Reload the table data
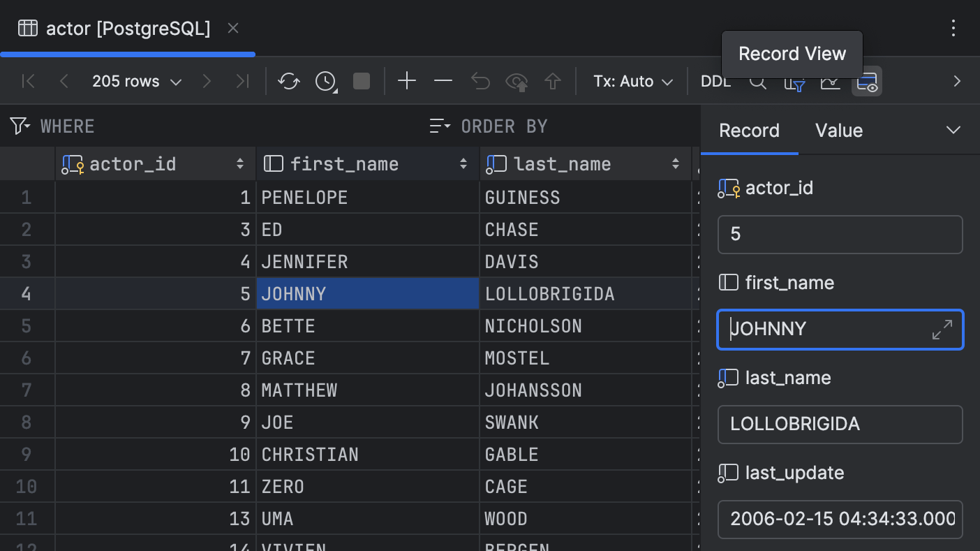The width and height of the screenshot is (980, 551). click(288, 81)
